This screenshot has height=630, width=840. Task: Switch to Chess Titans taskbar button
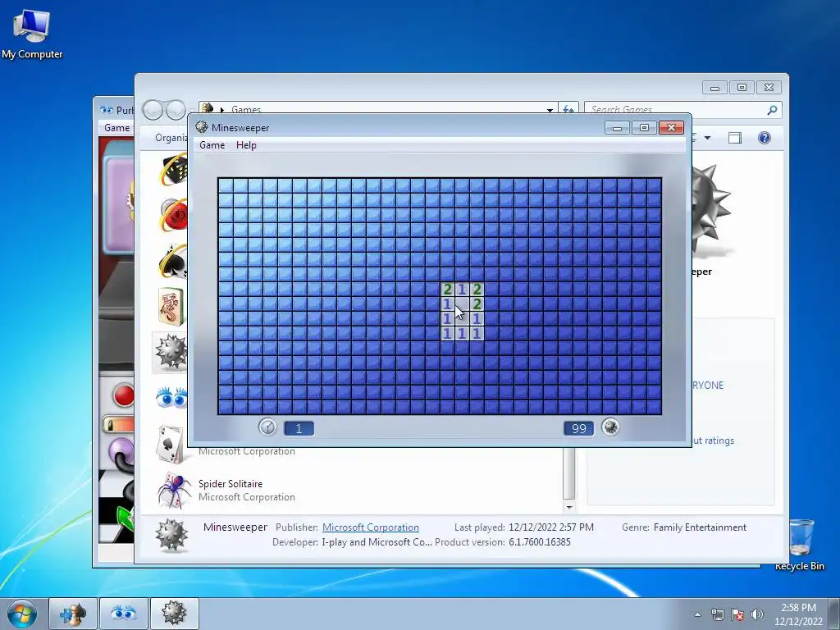pos(73,614)
